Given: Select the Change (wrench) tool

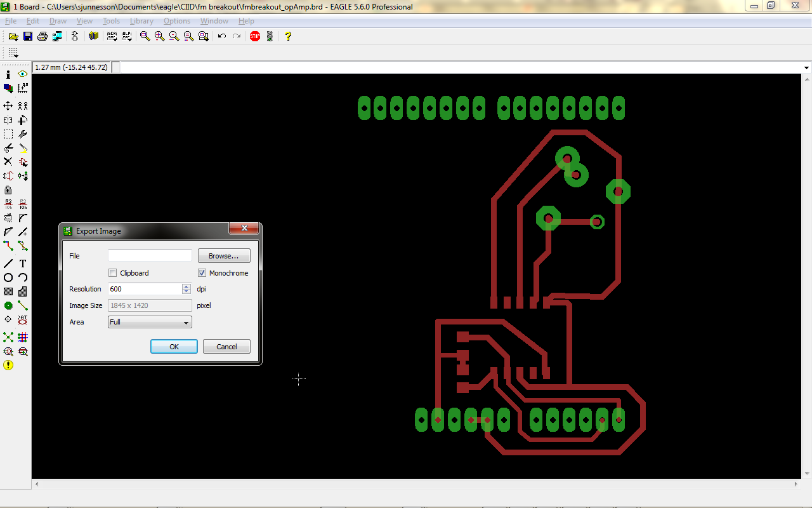Looking at the screenshot, I should click(x=23, y=134).
